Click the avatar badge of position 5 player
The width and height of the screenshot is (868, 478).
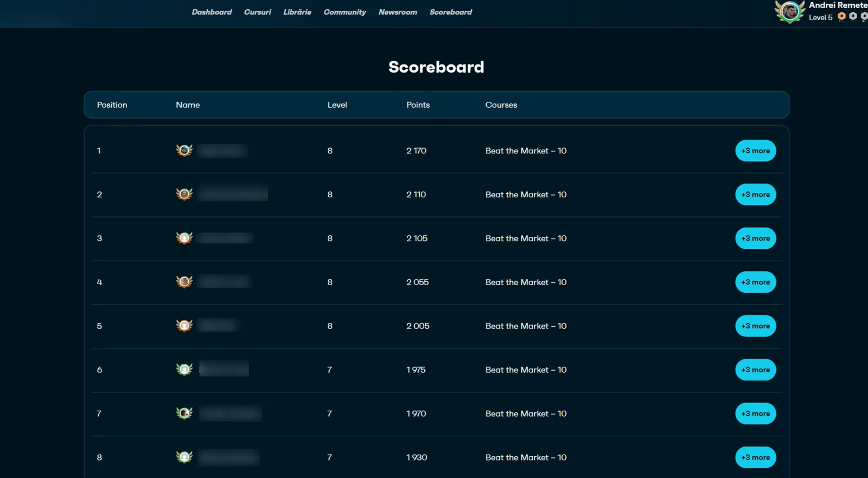click(x=184, y=326)
